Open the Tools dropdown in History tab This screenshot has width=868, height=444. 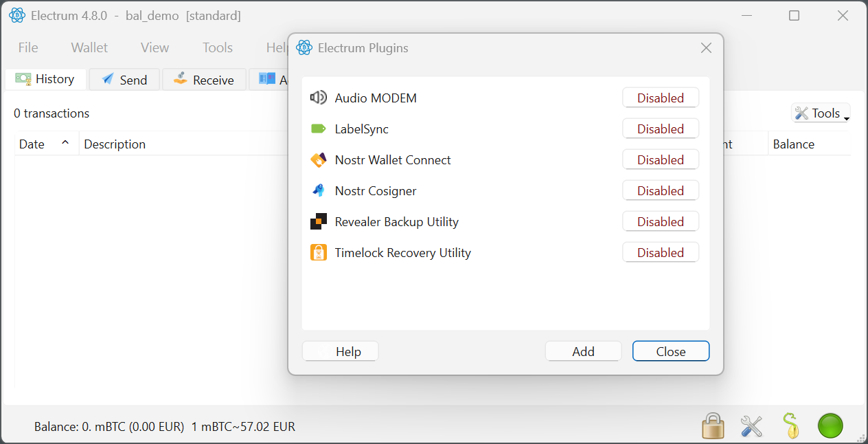821,113
